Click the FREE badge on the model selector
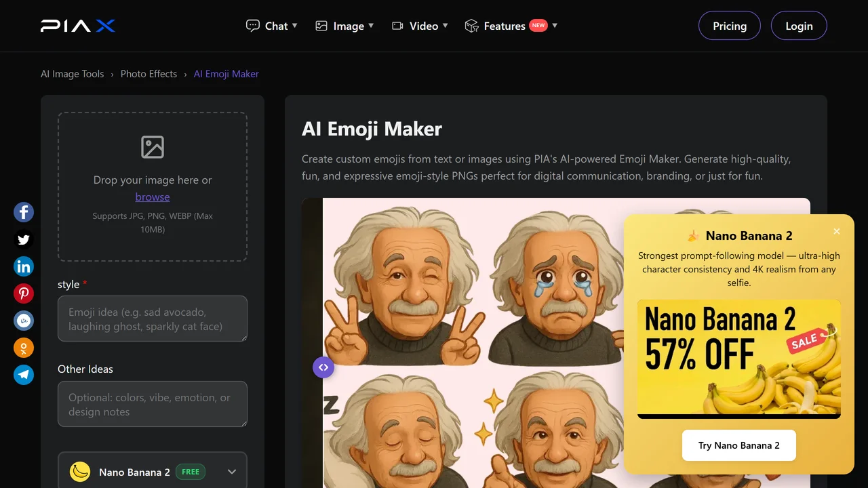 (x=191, y=472)
